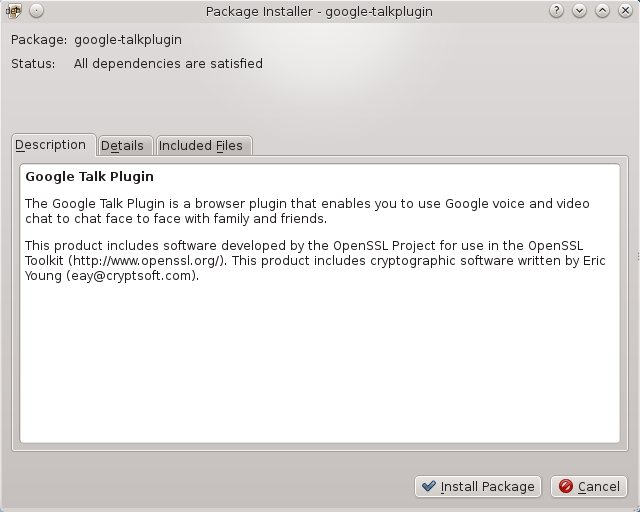Viewport: 640px width, 512px height.
Task: Click the 'Package:' label
Action: [39, 40]
